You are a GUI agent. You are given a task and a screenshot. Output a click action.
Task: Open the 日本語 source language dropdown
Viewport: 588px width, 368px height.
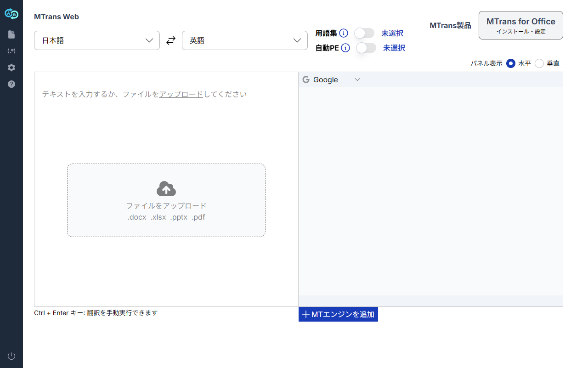click(x=97, y=40)
